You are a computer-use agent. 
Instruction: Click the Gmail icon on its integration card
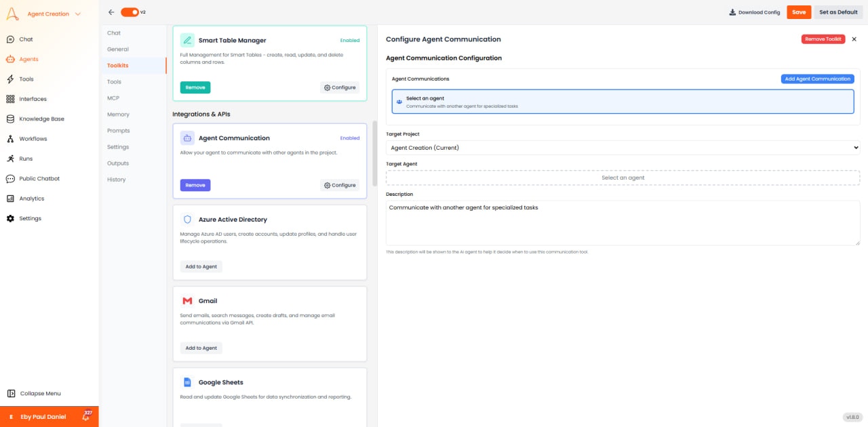(x=186, y=300)
